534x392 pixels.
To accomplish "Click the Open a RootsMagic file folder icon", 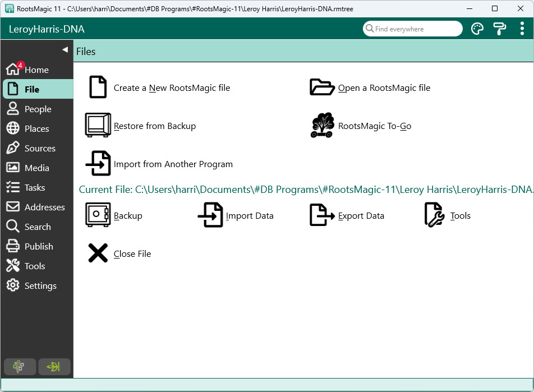I will 322,87.
